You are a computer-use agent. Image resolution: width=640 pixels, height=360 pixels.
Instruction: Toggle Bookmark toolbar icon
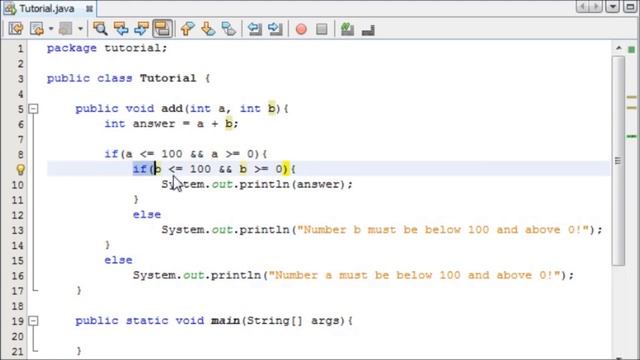coord(229,29)
